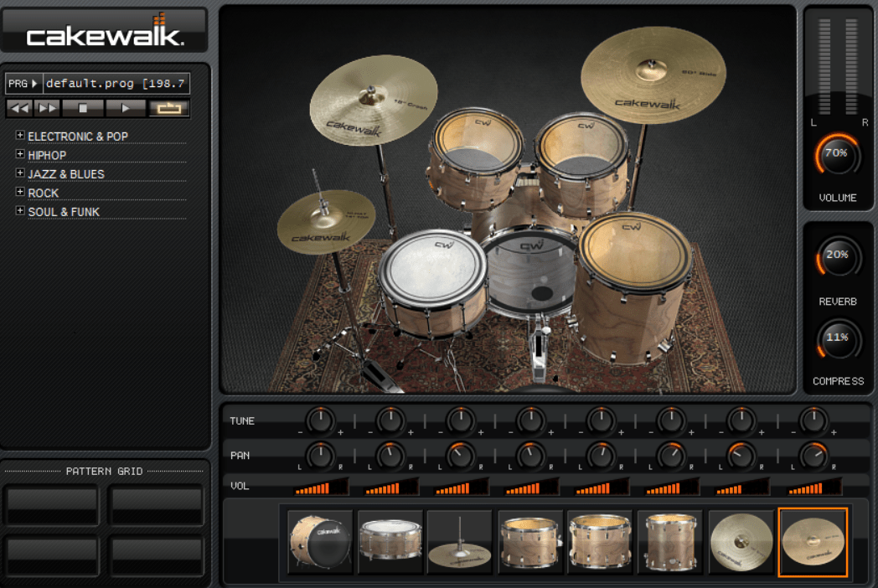Select the crash cymbal pad thumbnail
This screenshot has width=878, height=588.
coord(741,542)
